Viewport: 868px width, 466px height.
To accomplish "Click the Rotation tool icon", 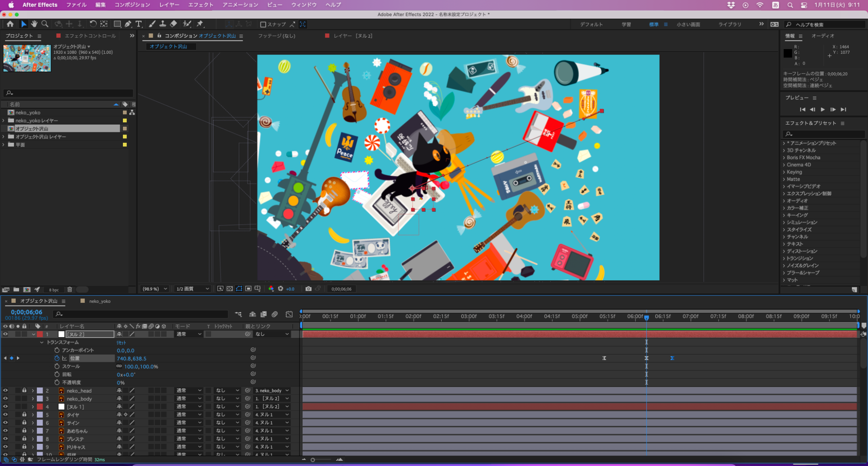I will pos(93,24).
